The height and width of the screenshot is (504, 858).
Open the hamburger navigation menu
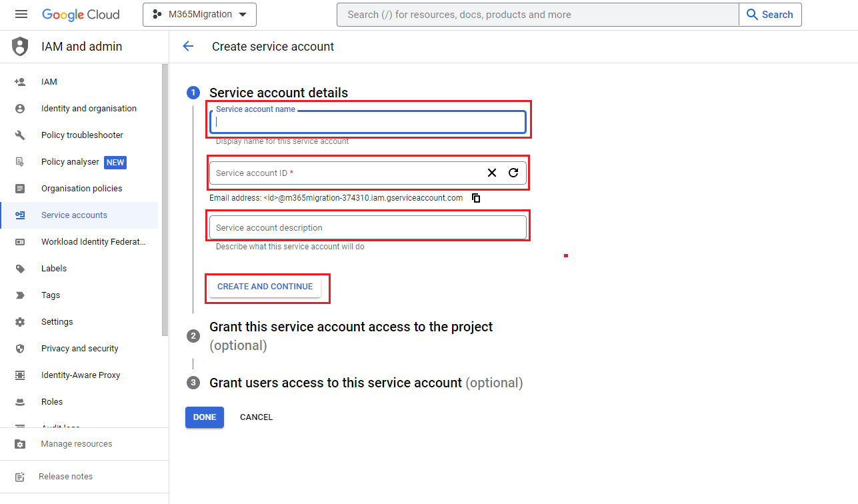click(x=21, y=14)
